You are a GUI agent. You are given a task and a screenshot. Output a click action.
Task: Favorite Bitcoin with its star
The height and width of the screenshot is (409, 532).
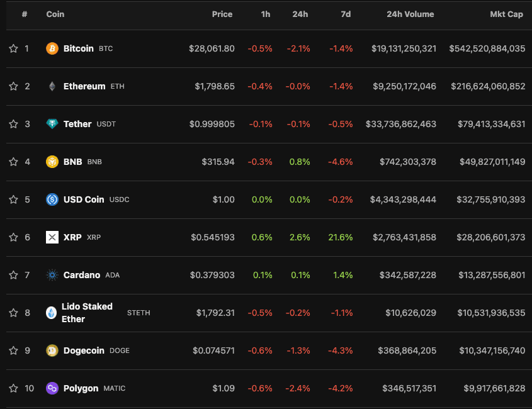click(13, 48)
